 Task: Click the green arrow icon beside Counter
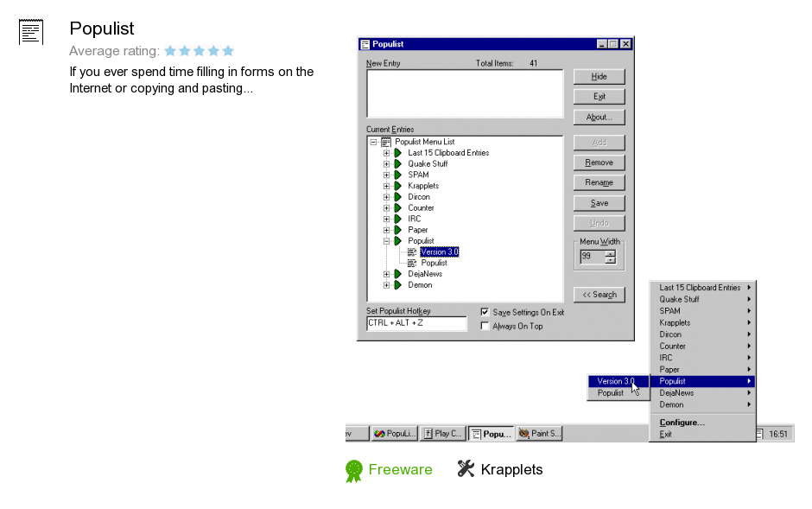(x=397, y=208)
